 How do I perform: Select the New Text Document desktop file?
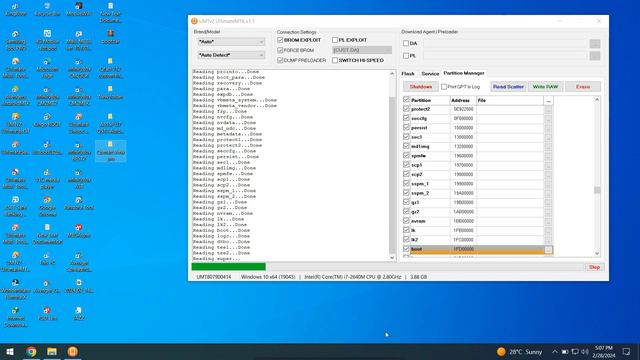pyautogui.click(x=47, y=234)
